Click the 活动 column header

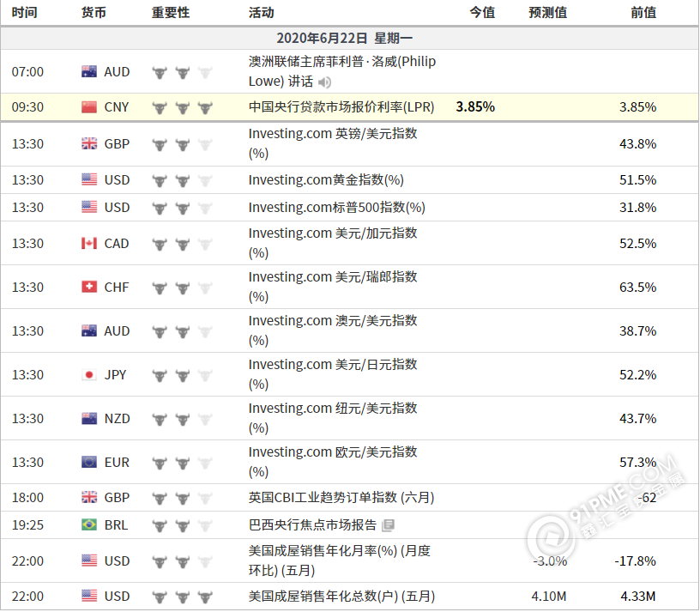coord(261,13)
